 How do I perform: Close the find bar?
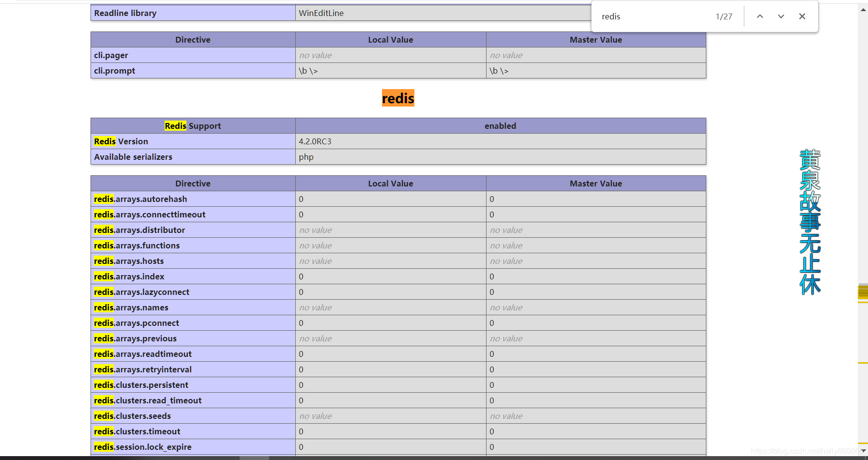(x=802, y=16)
